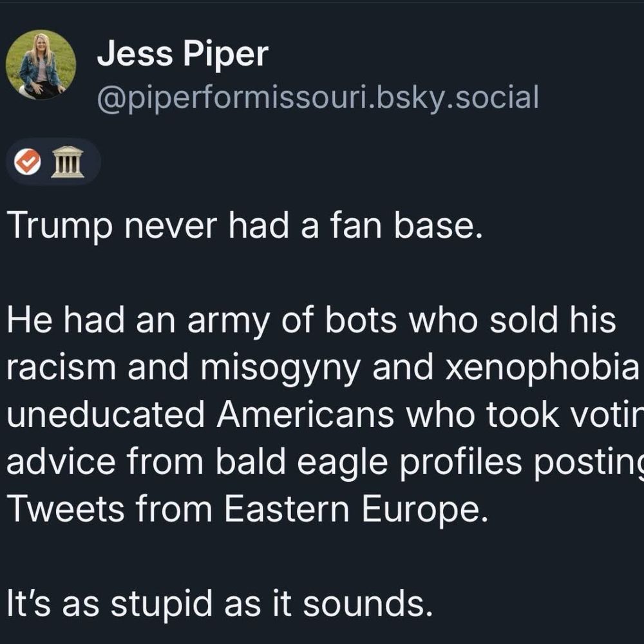Screen dimensions: 644x644
Task: Click the word "Americans" in the post
Action: tap(305, 415)
